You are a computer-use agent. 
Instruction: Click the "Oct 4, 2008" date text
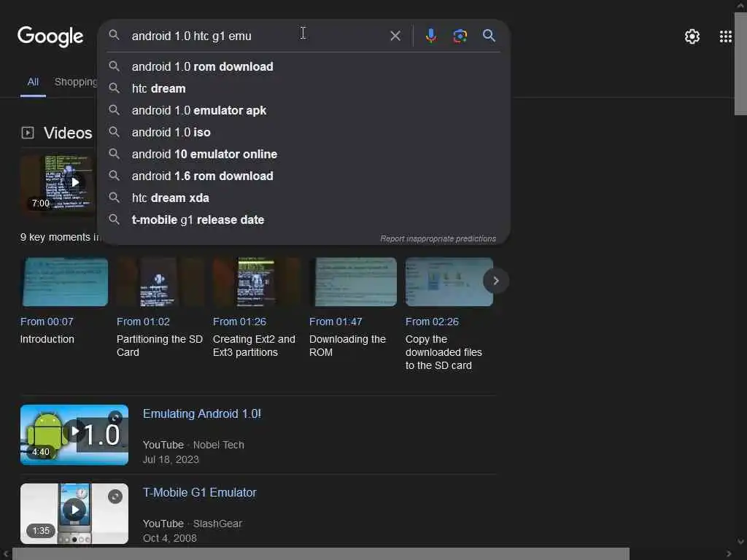pos(169,538)
